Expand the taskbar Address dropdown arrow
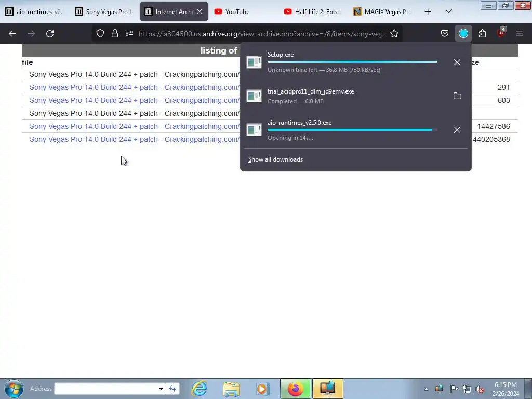Screen dimensions: 532x399 (x=161, y=389)
